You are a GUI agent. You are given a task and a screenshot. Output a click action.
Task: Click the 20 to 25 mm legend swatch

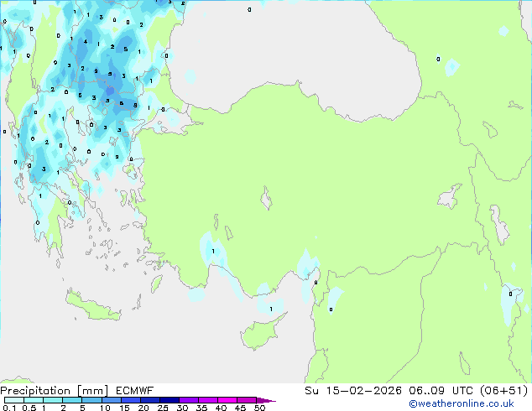tap(150, 400)
